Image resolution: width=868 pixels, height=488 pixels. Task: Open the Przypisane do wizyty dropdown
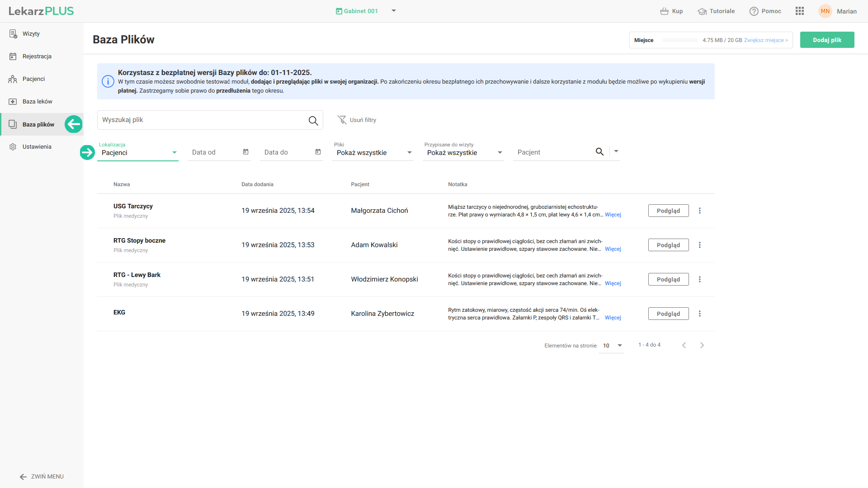tap(500, 153)
